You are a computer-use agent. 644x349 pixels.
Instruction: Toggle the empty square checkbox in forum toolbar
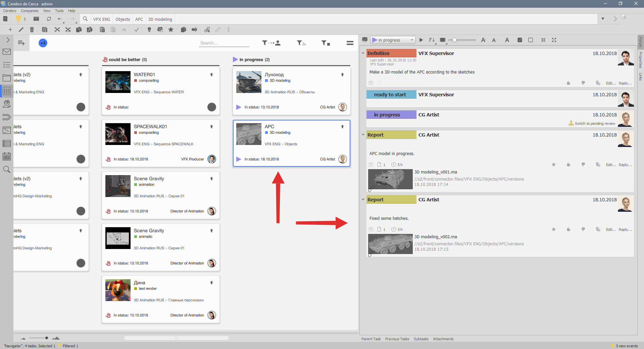[x=531, y=40]
